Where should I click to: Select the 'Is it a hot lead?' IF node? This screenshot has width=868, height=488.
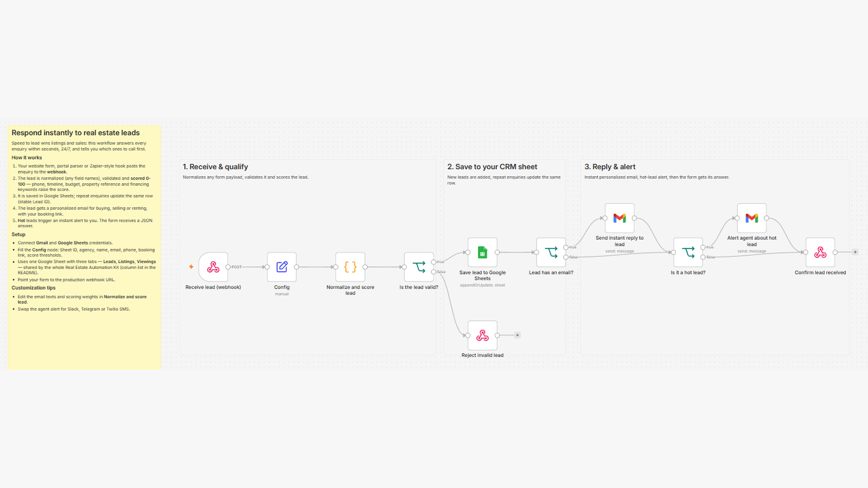[x=688, y=252]
